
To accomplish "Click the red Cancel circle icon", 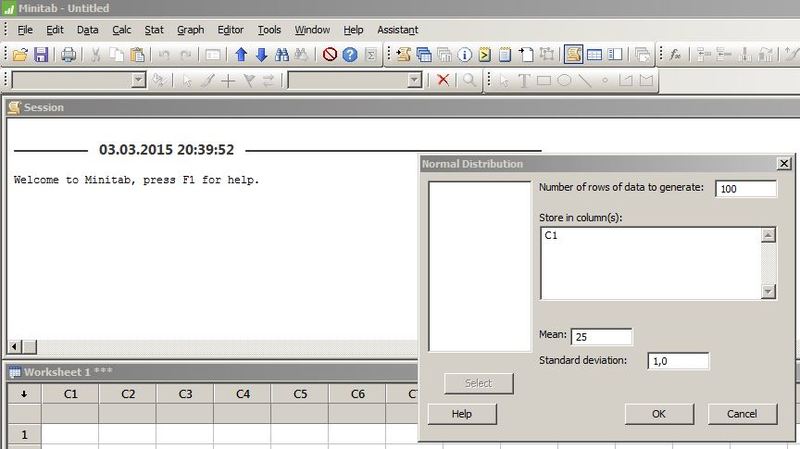I will click(329, 55).
